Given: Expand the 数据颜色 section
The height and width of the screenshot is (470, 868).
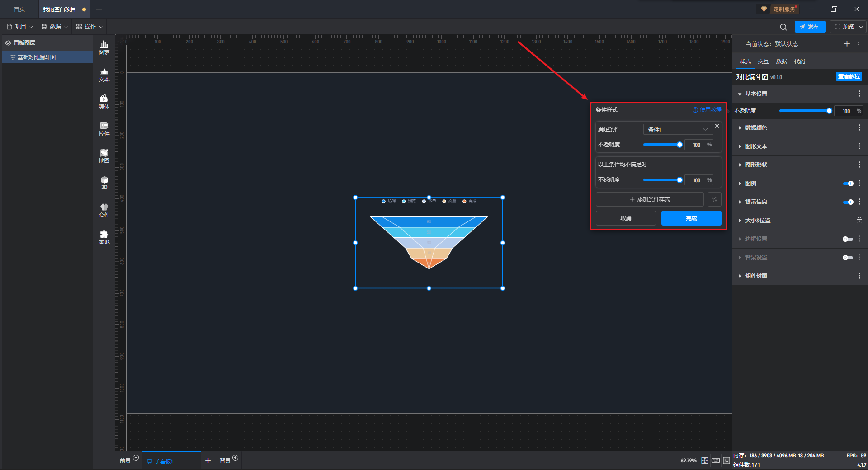Looking at the screenshot, I should [x=756, y=128].
